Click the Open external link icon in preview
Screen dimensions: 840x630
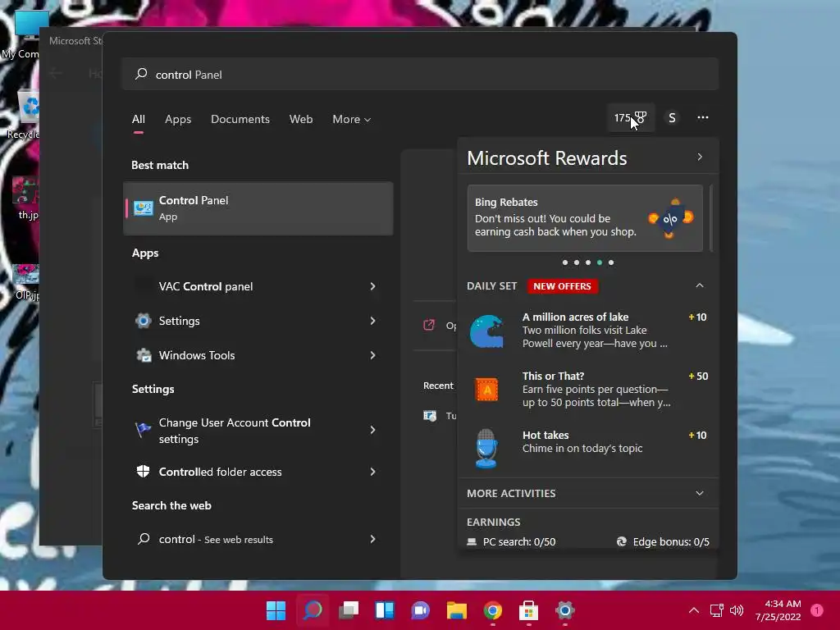(429, 325)
